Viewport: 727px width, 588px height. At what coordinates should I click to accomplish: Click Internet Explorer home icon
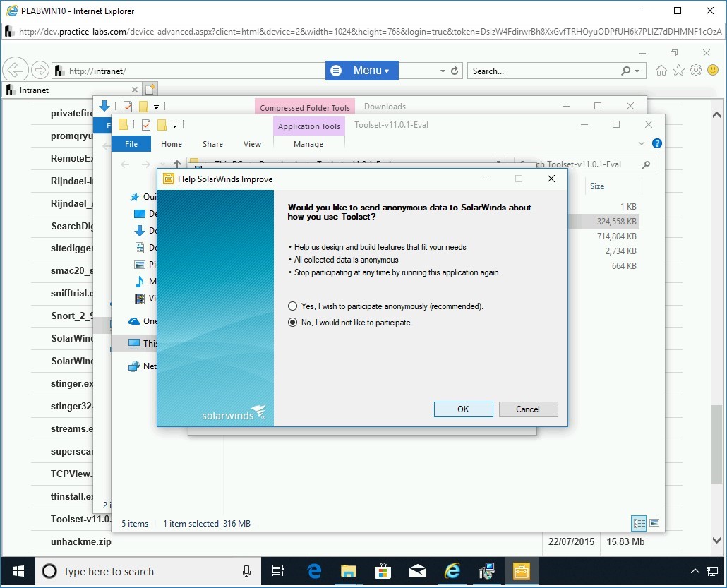661,71
